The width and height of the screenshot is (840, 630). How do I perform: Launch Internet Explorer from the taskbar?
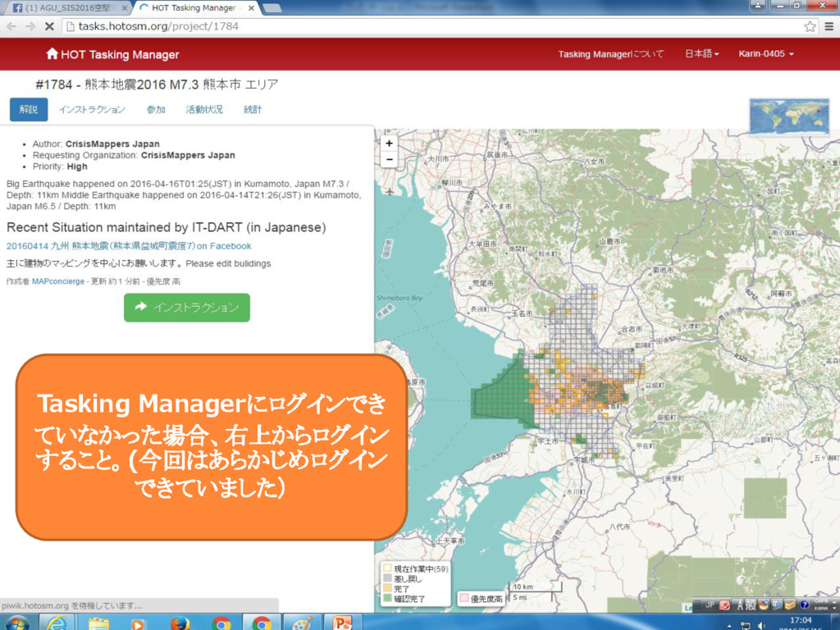point(57,623)
